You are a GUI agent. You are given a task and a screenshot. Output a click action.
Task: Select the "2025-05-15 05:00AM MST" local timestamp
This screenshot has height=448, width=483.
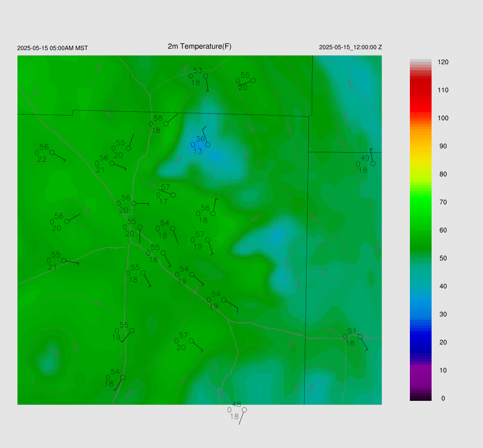pos(52,48)
